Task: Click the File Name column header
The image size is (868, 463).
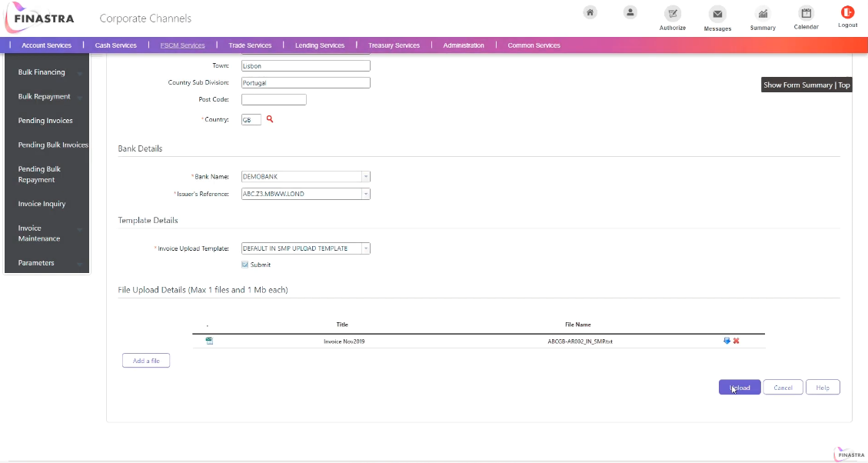Action: [x=578, y=325]
